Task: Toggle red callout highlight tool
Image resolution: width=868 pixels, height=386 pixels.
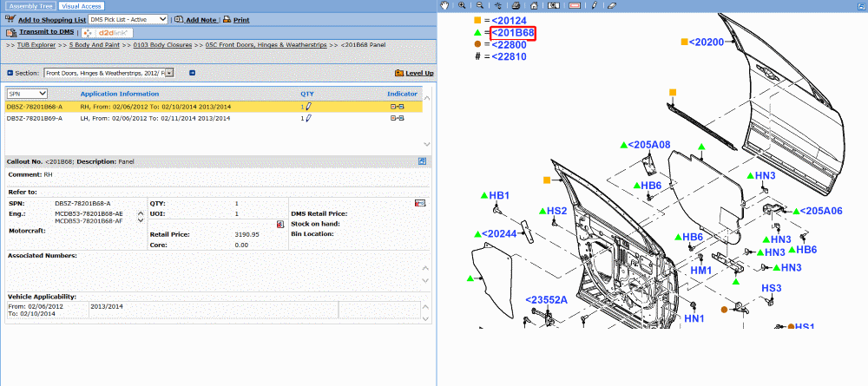Action: coord(574,5)
